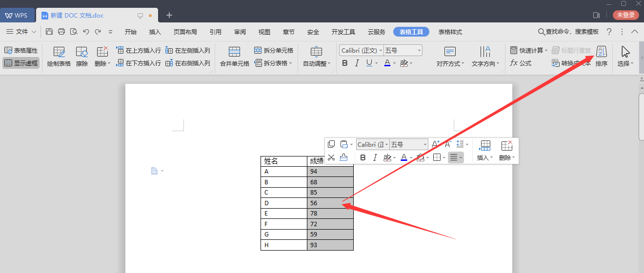Select the Eraser (擦除) tool

82,57
